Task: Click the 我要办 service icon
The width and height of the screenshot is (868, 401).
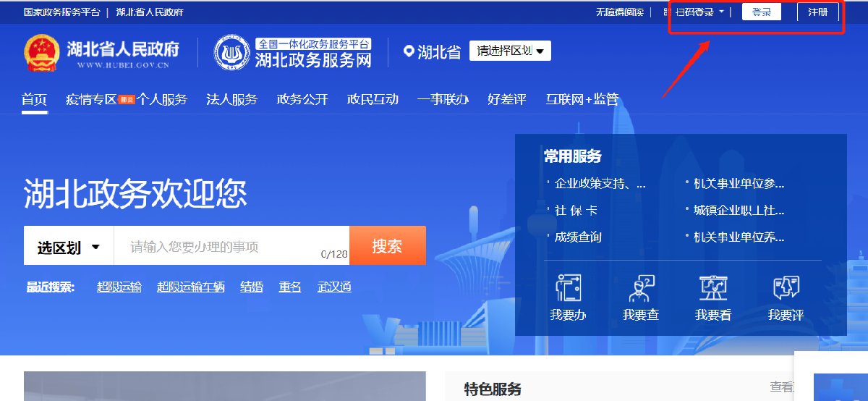Action: tap(568, 288)
